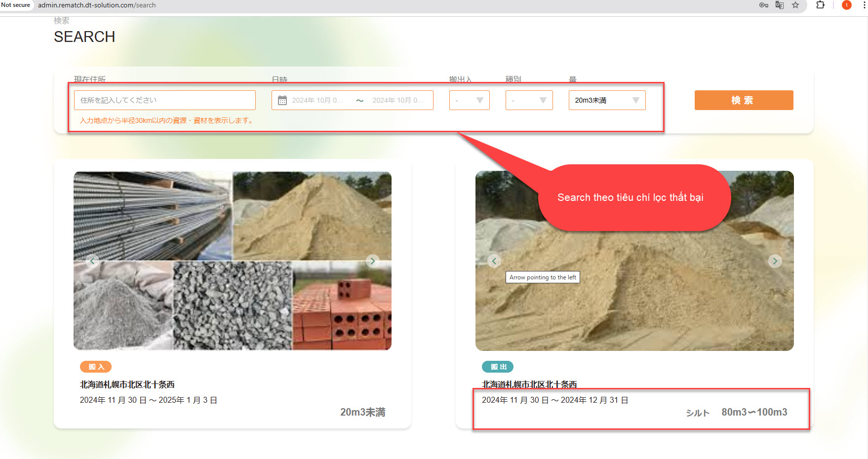Open the browser three-dot menu
868x459 pixels.
[x=864, y=5]
